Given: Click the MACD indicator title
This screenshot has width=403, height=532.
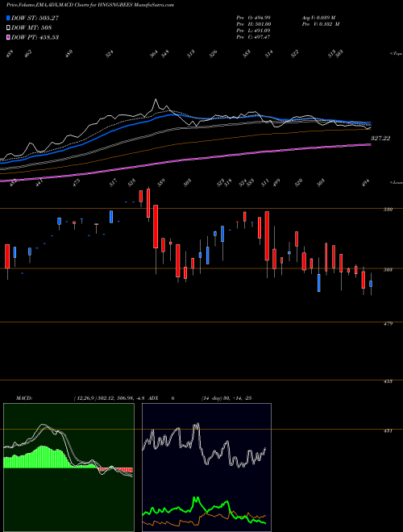Looking at the screenshot, I should pos(24,398).
